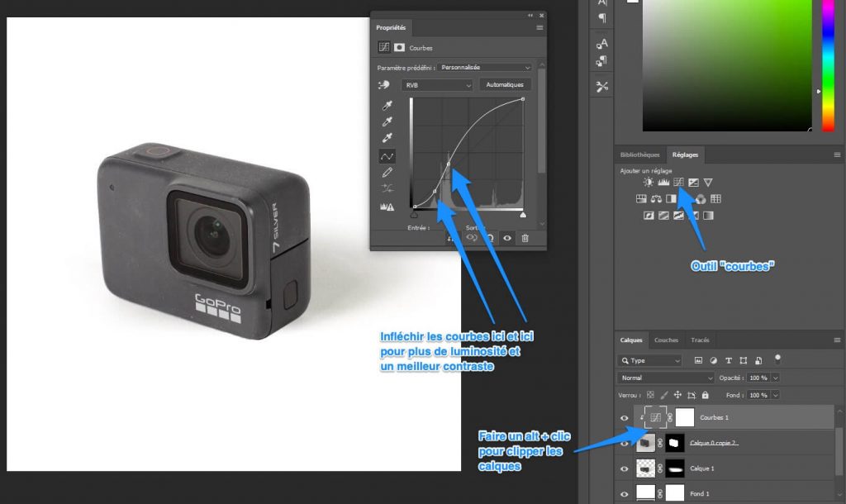Open the RVB channel dropdown
The image size is (846, 504).
pyautogui.click(x=437, y=85)
